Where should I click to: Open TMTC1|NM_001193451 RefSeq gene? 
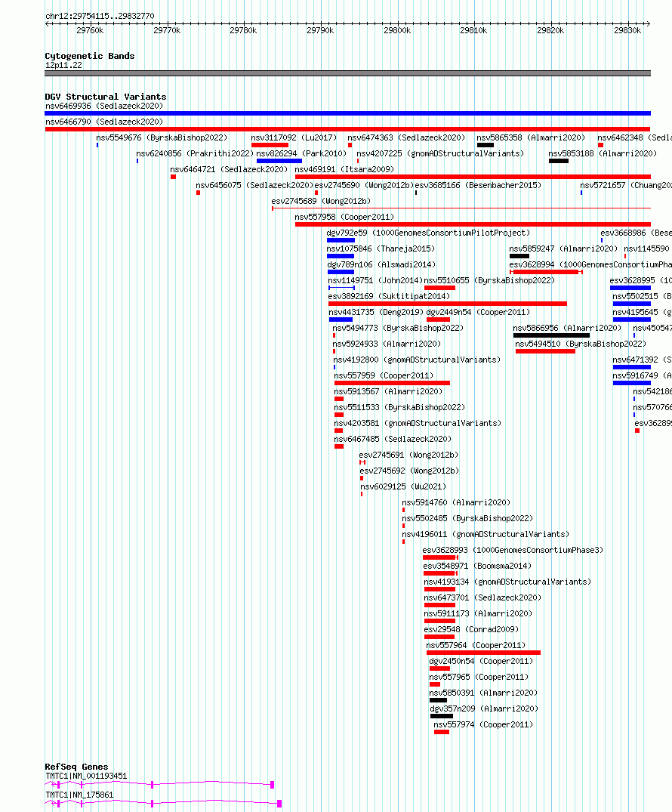(x=159, y=785)
